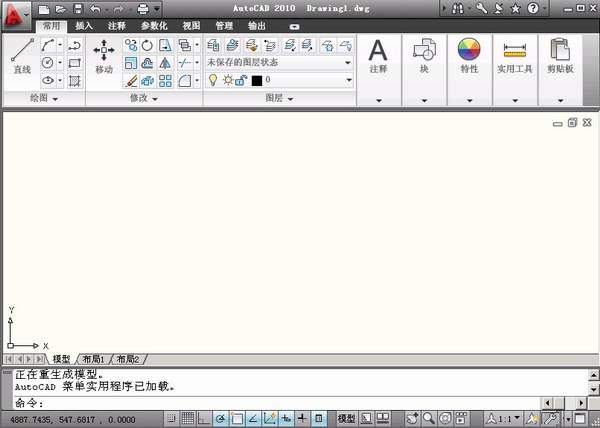600x428 pixels.
Task: Open the 注释 (Annotation) text panel
Action: [378, 56]
